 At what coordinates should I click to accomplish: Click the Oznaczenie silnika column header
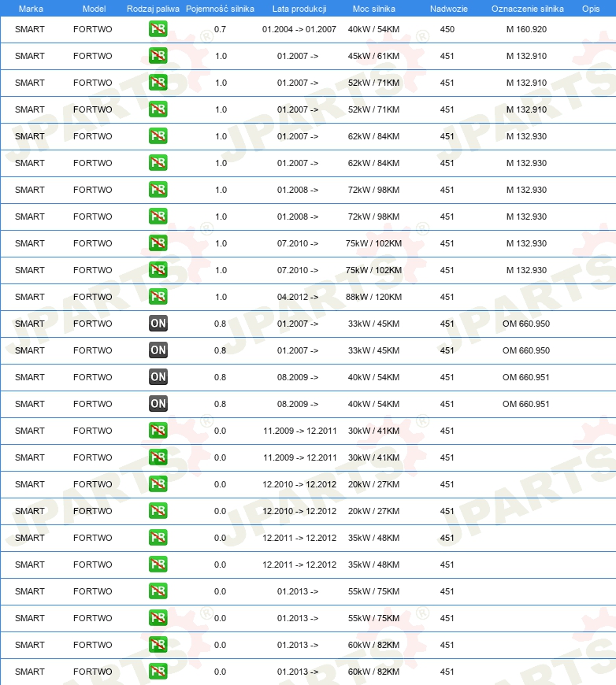tap(527, 9)
